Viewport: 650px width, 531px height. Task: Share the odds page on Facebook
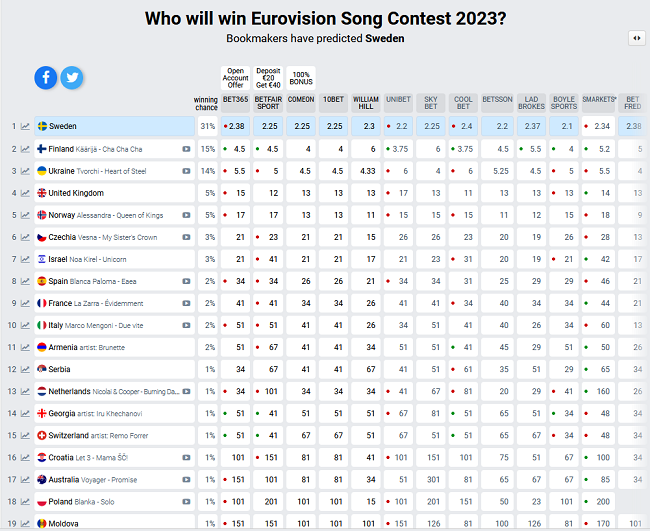click(46, 77)
